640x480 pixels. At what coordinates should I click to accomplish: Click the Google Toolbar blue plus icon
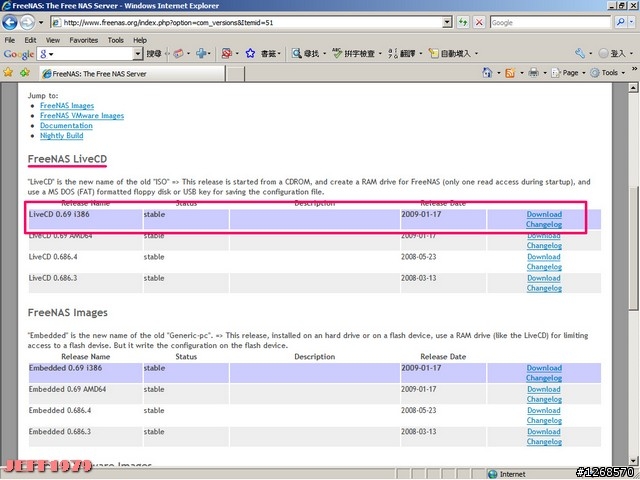[x=201, y=53]
